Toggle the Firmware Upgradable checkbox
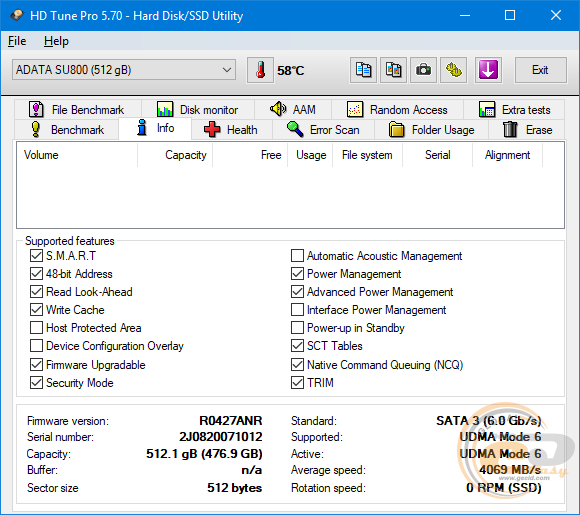 (x=36, y=365)
